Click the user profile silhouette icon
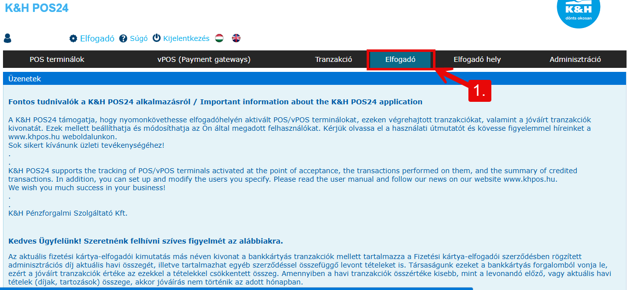The height and width of the screenshot is (290, 644). 7,38
